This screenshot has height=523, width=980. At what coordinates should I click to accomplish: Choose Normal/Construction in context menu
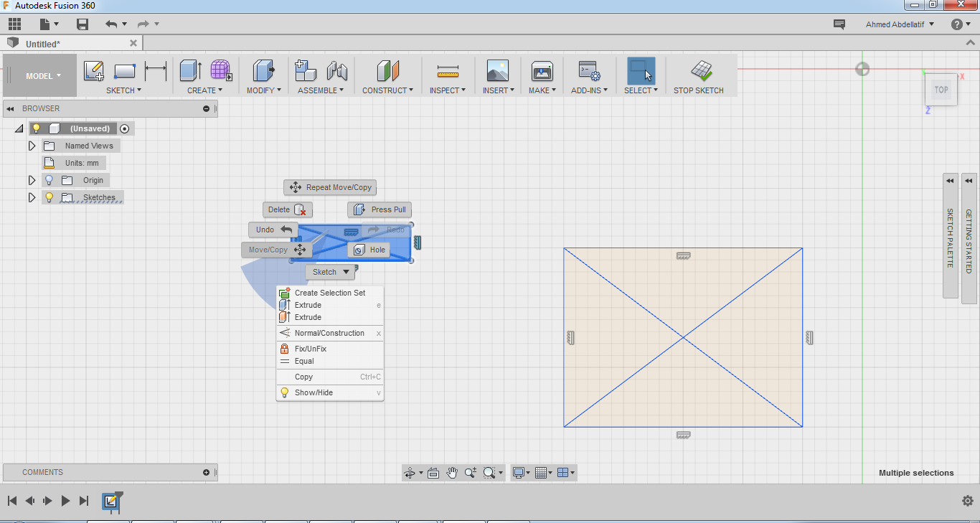[330, 333]
